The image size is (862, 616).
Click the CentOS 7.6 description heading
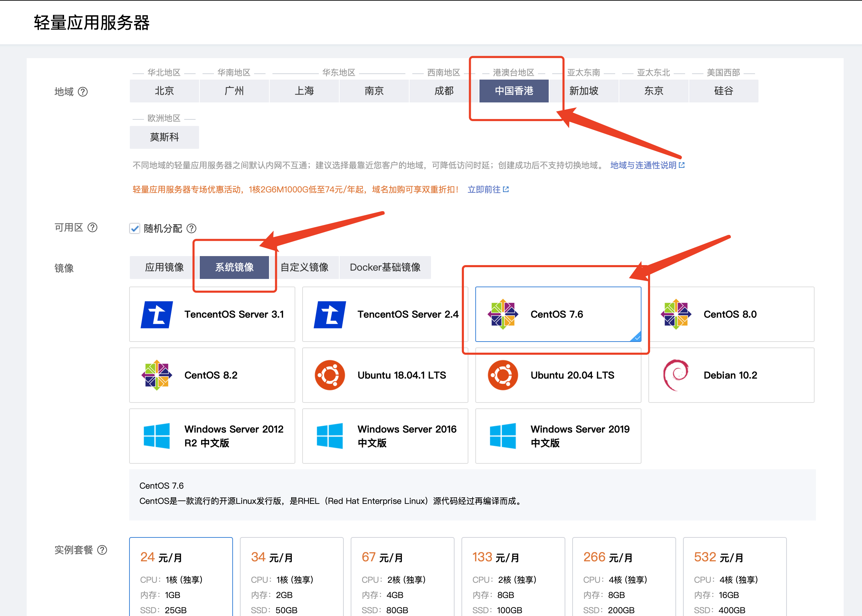pyautogui.click(x=161, y=486)
